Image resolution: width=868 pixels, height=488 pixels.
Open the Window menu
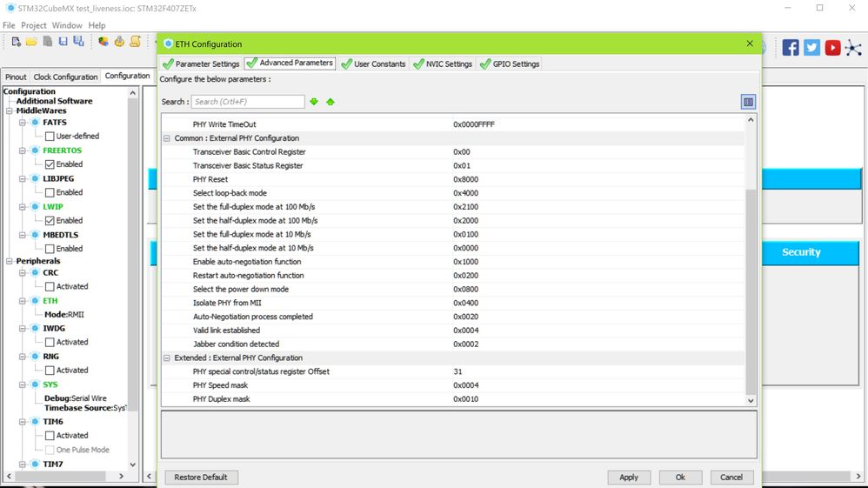pos(67,25)
